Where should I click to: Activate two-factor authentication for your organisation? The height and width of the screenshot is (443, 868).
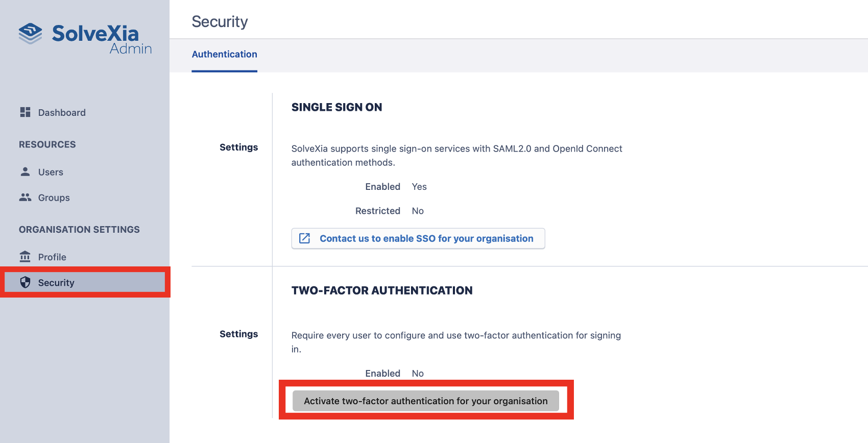tap(425, 401)
